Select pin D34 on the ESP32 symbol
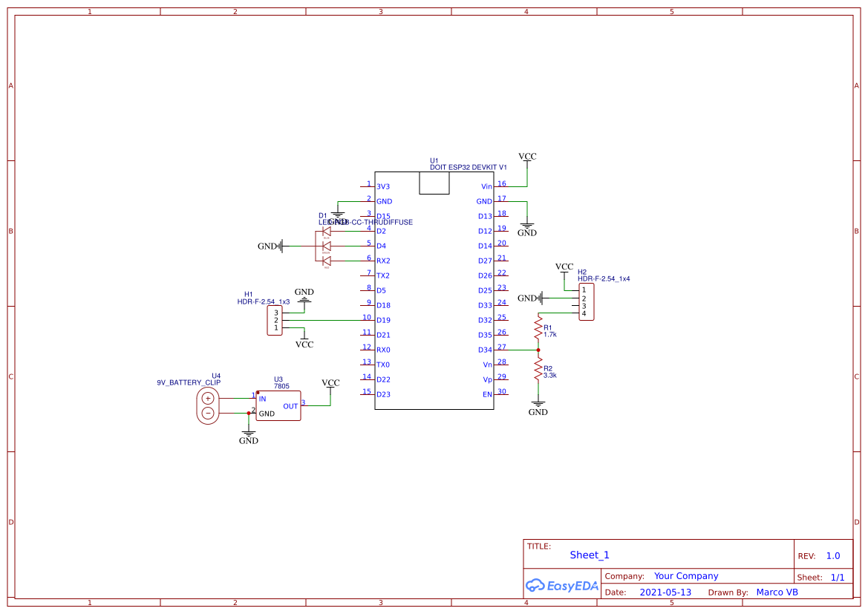Image resolution: width=868 pixels, height=614 pixels. (x=488, y=349)
